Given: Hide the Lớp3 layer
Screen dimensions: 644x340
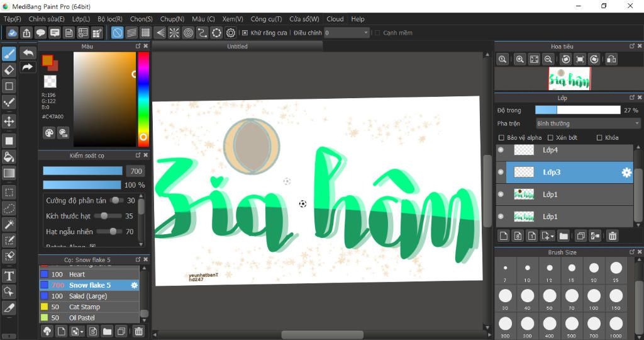Looking at the screenshot, I should pos(501,173).
